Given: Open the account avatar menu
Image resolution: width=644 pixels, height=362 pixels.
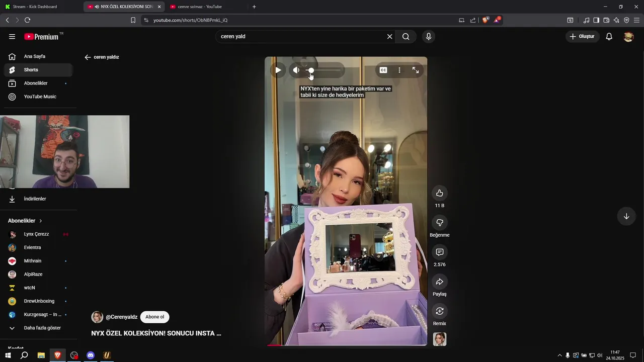Looking at the screenshot, I should pyautogui.click(x=628, y=37).
